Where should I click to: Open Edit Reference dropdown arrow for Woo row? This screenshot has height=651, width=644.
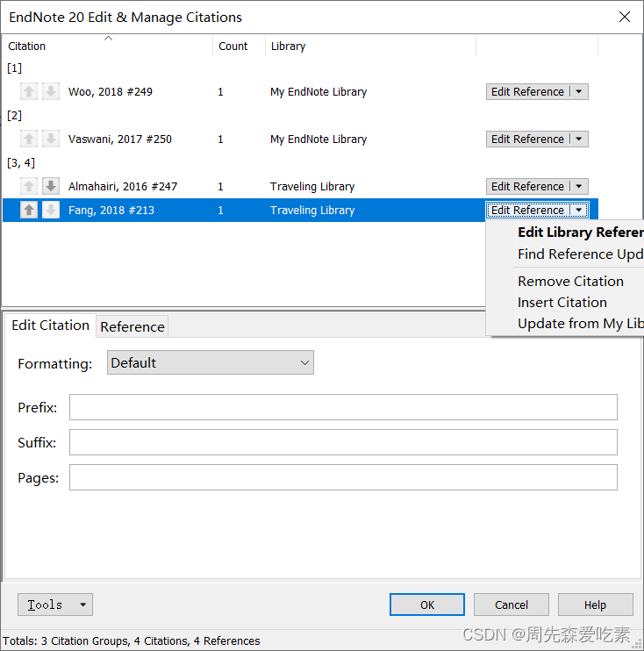tap(579, 92)
